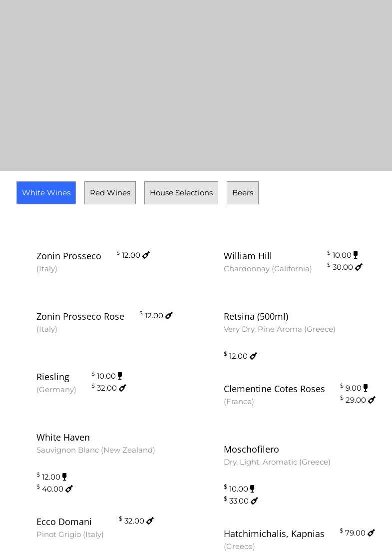Show the Beers tab
392x558 pixels.
(243, 193)
